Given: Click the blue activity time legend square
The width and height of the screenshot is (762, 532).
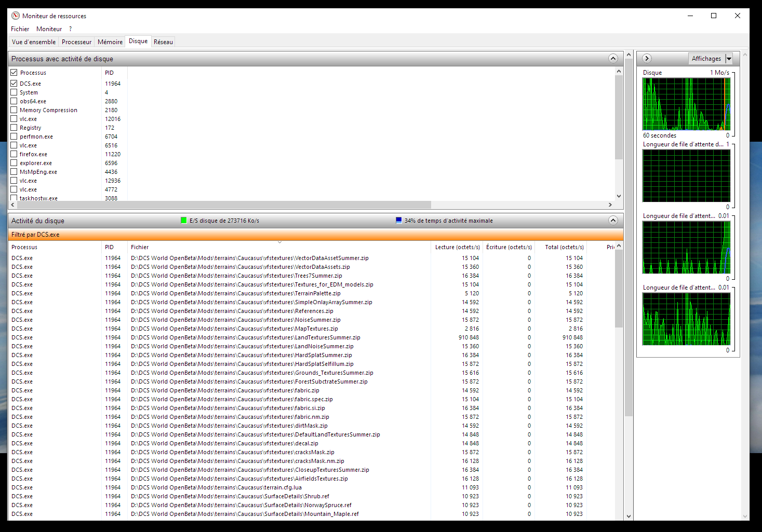Looking at the screenshot, I should [398, 220].
